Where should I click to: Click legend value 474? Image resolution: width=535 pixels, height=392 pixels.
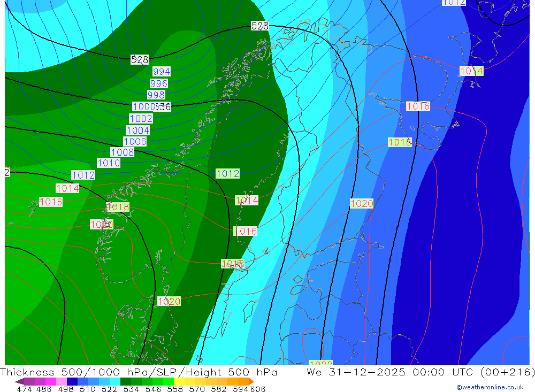pos(24,389)
